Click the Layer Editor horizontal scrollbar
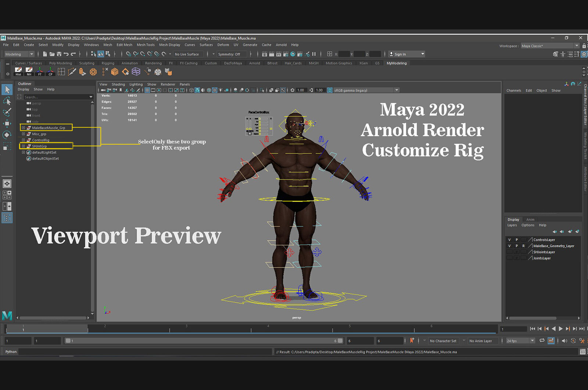 533,318
